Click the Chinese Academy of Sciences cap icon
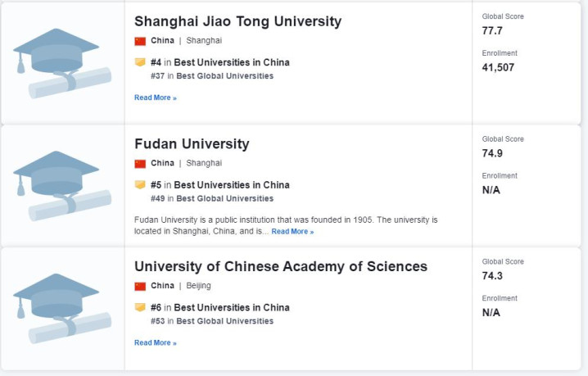 [x=62, y=309]
